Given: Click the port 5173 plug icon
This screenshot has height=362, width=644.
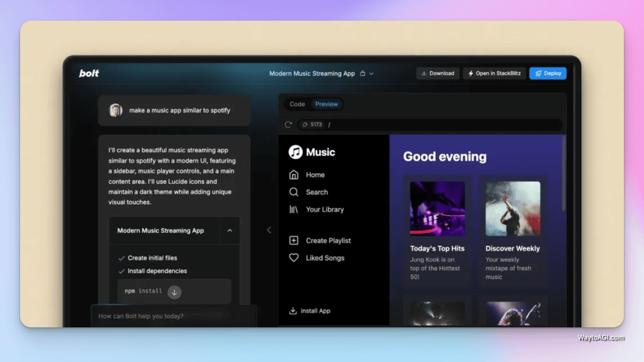Looking at the screenshot, I should coord(305,125).
